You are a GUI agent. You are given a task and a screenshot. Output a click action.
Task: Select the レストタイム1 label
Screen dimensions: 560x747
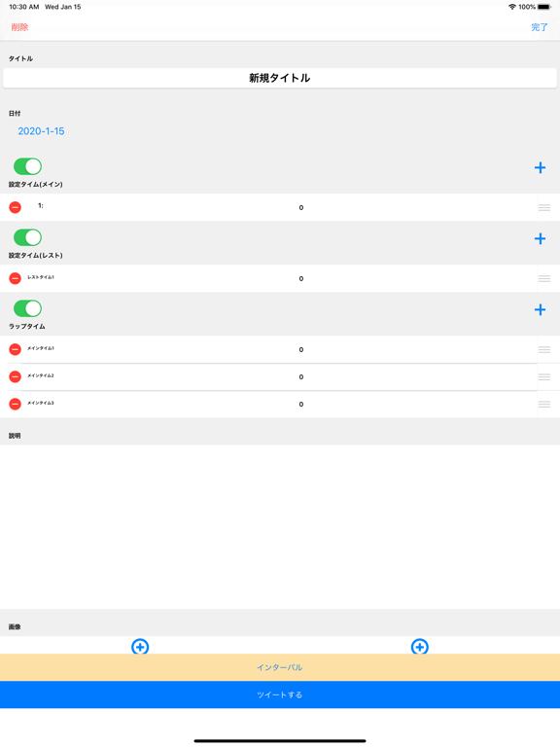[x=41, y=277]
